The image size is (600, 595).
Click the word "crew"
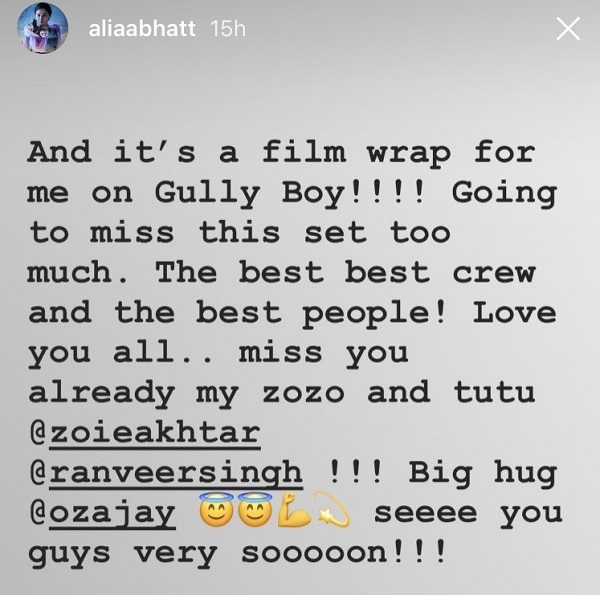pos(494,273)
